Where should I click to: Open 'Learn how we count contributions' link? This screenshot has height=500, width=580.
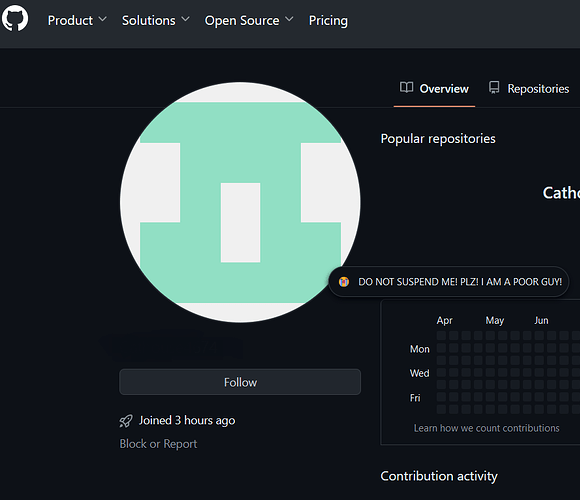tap(486, 428)
